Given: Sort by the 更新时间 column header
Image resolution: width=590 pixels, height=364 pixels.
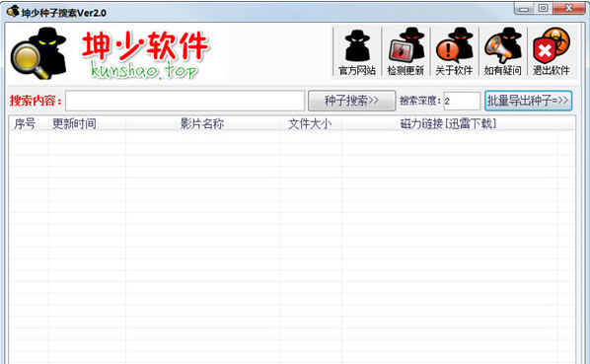Looking at the screenshot, I should [x=87, y=123].
